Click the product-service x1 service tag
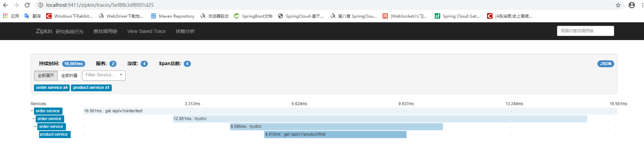The image size is (644, 152). pos(91,88)
